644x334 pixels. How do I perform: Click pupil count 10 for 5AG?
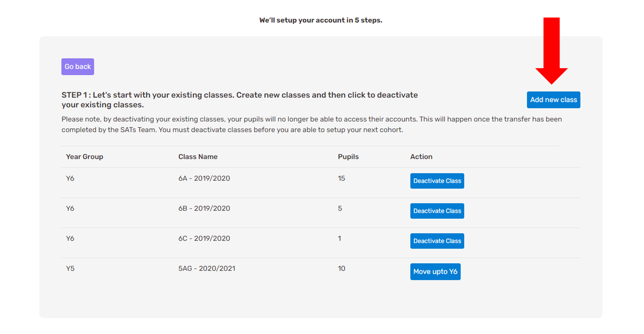(x=341, y=269)
